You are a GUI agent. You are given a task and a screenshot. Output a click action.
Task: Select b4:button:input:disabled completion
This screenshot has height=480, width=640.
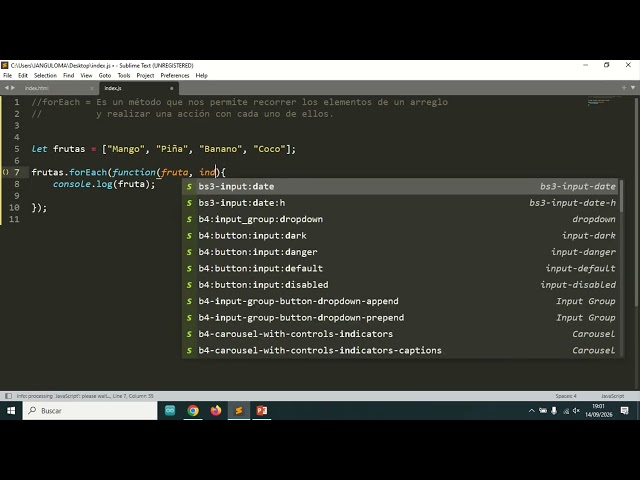[x=401, y=284]
